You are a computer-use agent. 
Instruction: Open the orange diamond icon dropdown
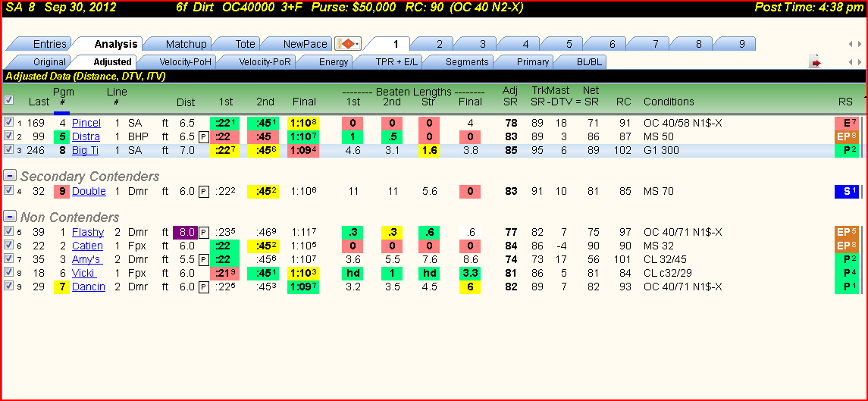click(348, 44)
